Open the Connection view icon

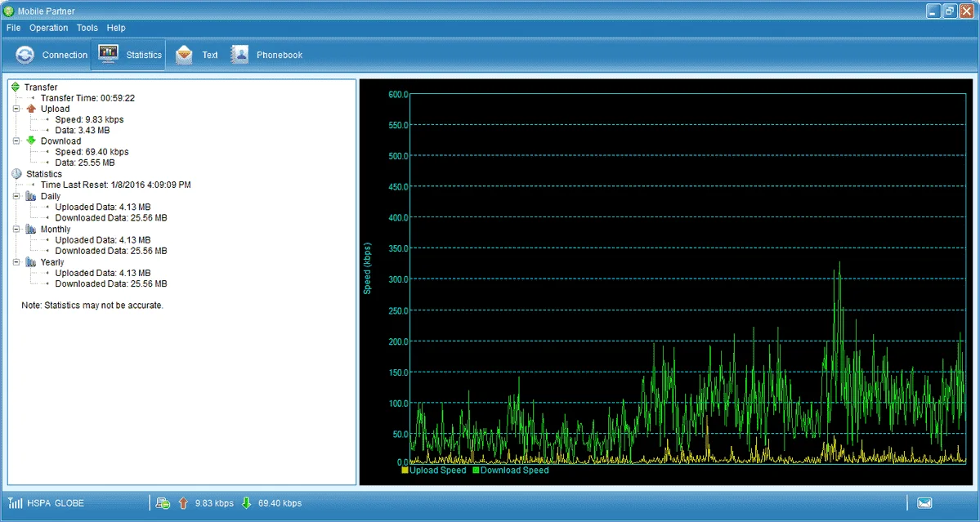25,55
